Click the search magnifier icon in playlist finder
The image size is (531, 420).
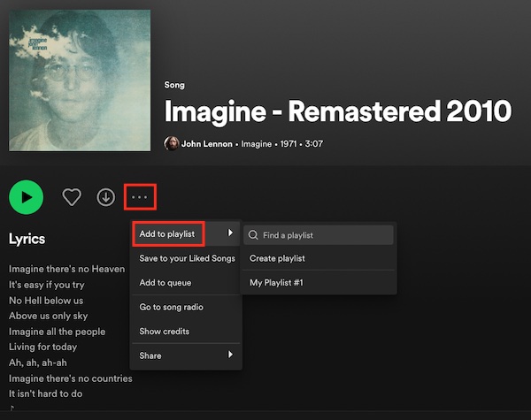[254, 235]
